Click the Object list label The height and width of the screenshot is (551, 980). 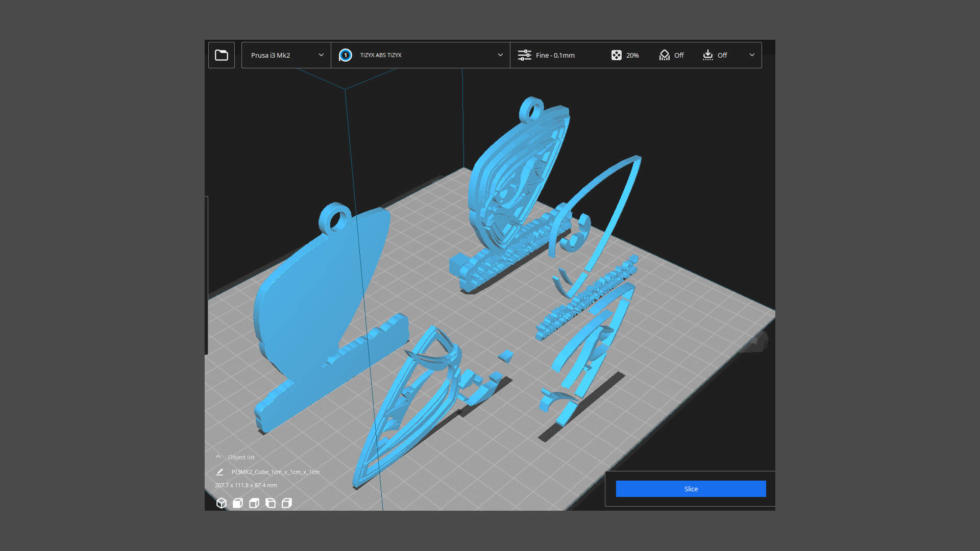coord(241,457)
